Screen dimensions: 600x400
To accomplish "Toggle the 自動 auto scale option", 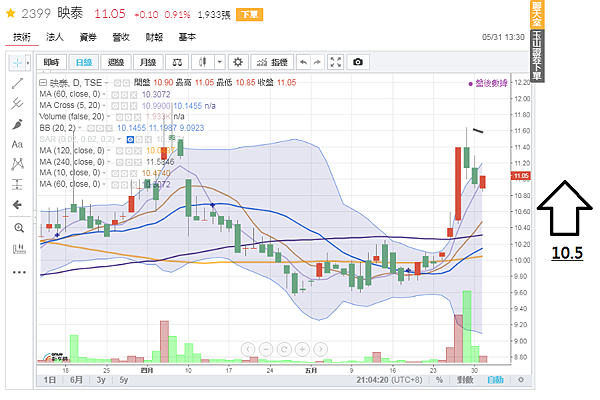I will point(496,380).
